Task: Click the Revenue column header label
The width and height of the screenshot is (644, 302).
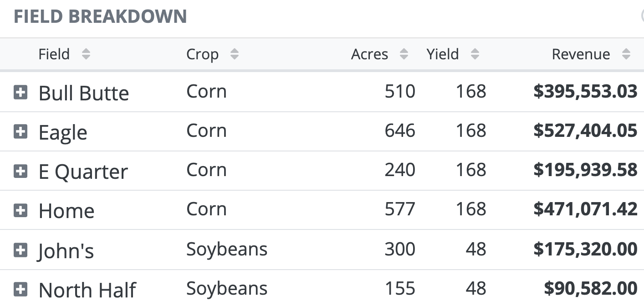Action: tap(581, 54)
